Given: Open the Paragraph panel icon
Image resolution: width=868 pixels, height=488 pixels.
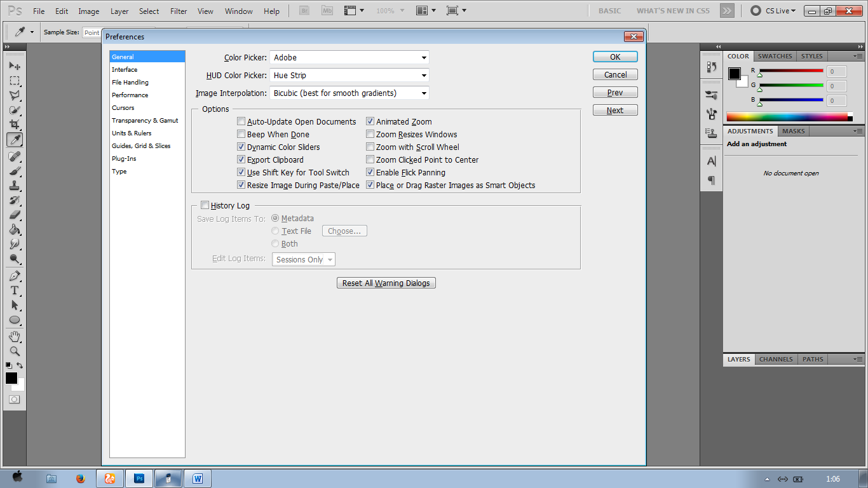Looking at the screenshot, I should (711, 180).
